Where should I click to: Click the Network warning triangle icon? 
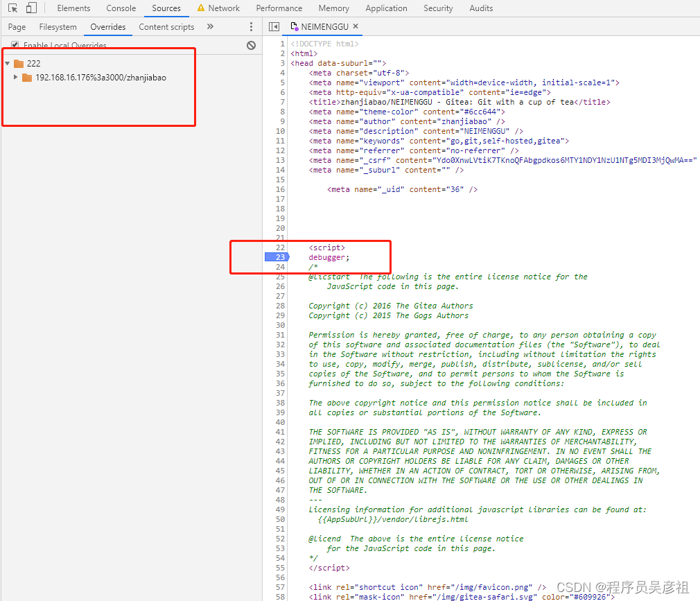201,8
